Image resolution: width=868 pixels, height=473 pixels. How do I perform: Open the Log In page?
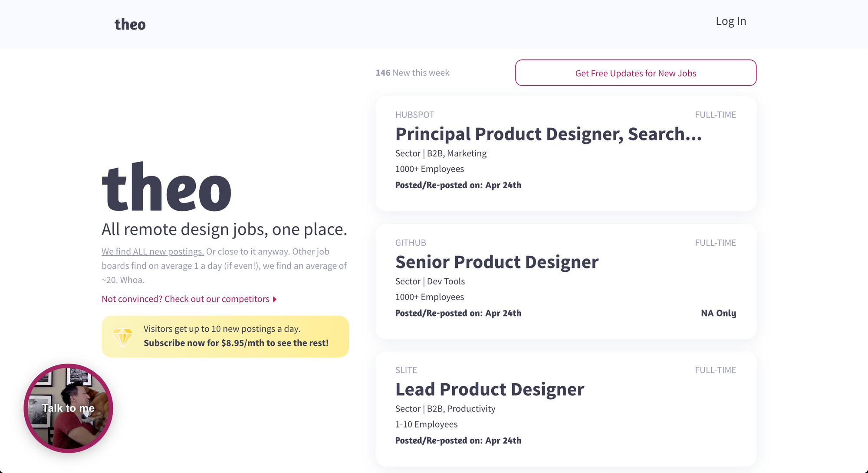[731, 21]
